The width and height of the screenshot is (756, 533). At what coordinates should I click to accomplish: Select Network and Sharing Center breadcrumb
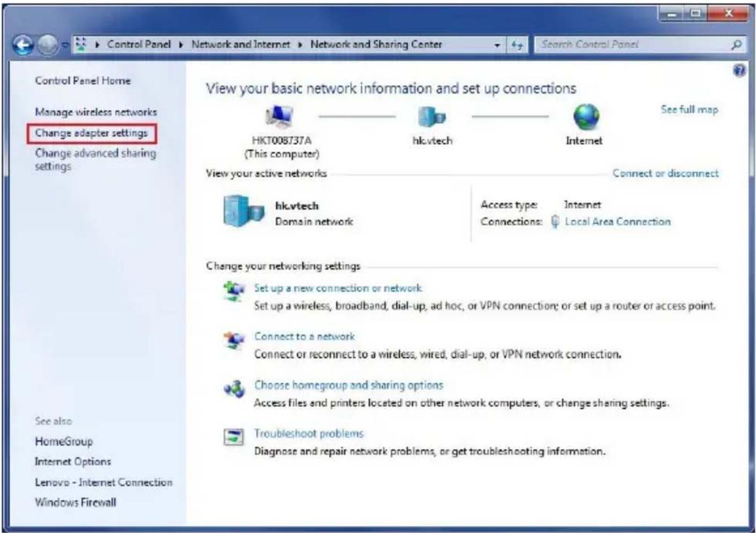(x=377, y=44)
